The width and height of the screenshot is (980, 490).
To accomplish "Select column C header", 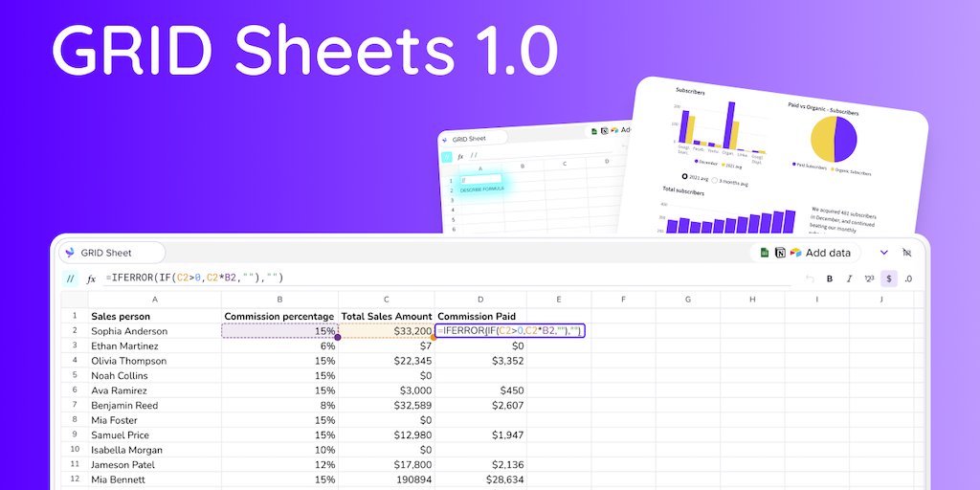I will pyautogui.click(x=387, y=300).
